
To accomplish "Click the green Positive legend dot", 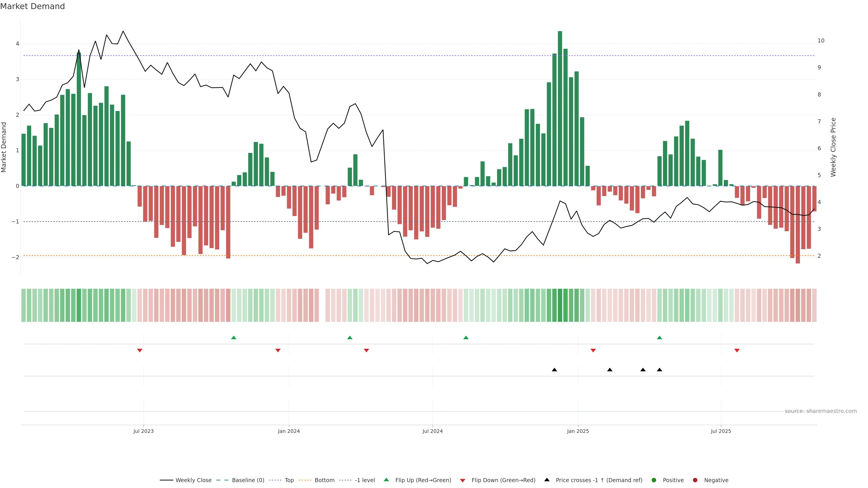I will (x=654, y=480).
